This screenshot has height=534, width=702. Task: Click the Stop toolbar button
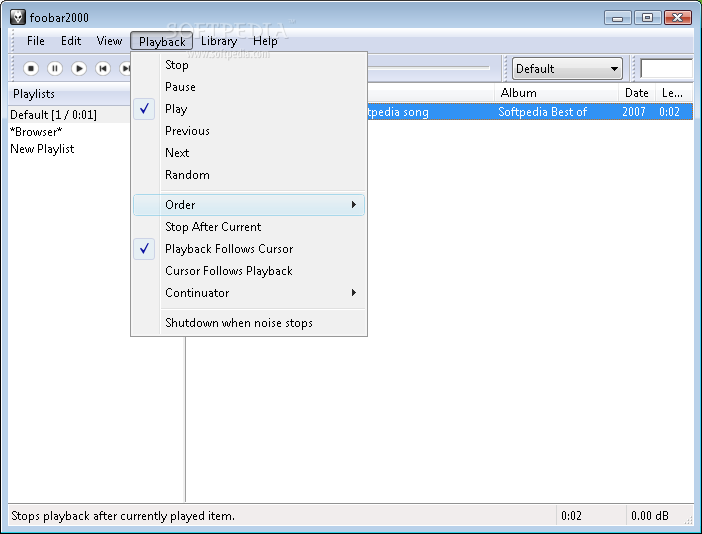(31, 68)
